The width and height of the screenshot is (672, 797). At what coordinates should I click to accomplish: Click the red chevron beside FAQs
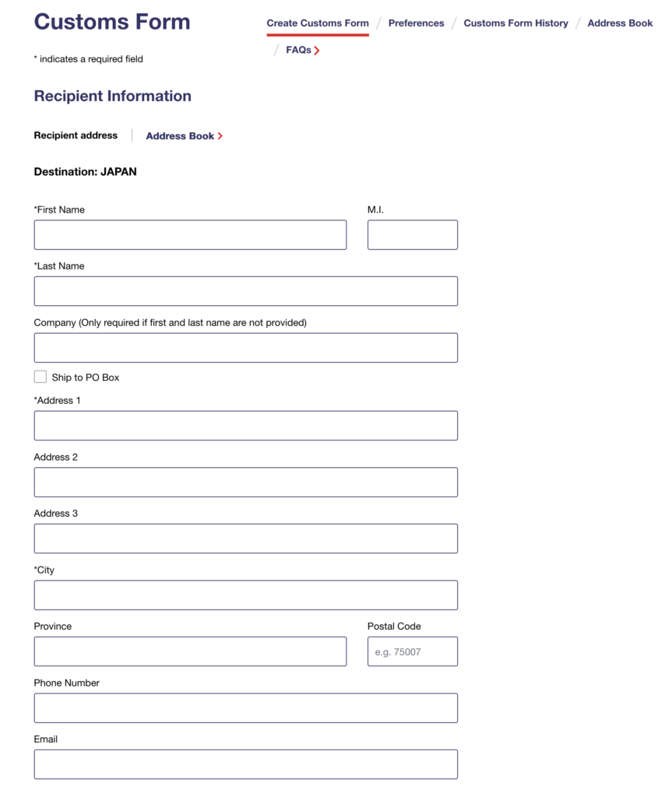tap(317, 51)
